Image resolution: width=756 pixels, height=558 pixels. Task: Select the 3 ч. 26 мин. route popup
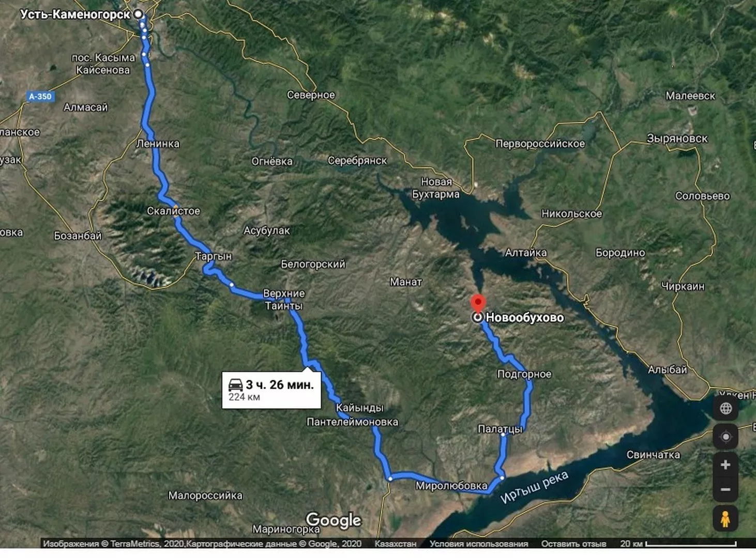[x=271, y=390]
